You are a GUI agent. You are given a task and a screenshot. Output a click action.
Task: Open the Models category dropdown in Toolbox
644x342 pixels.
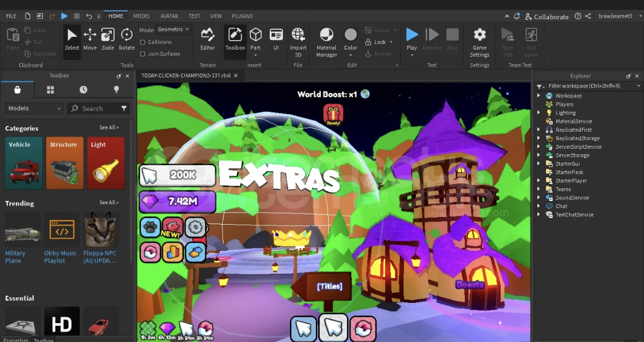pyautogui.click(x=34, y=108)
